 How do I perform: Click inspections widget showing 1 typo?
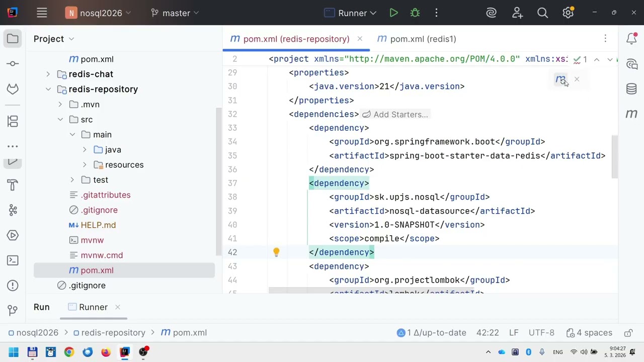click(x=580, y=59)
